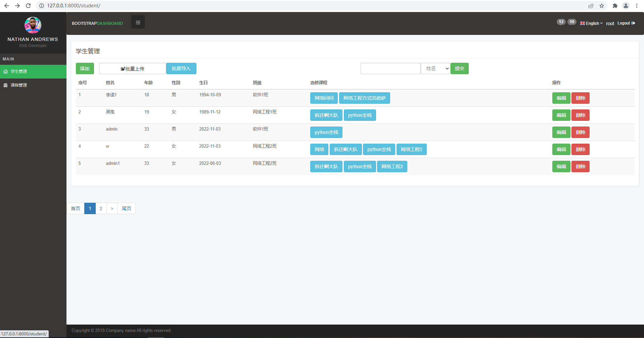Open Chrome three-dot menu
644x338 pixels.
point(637,6)
